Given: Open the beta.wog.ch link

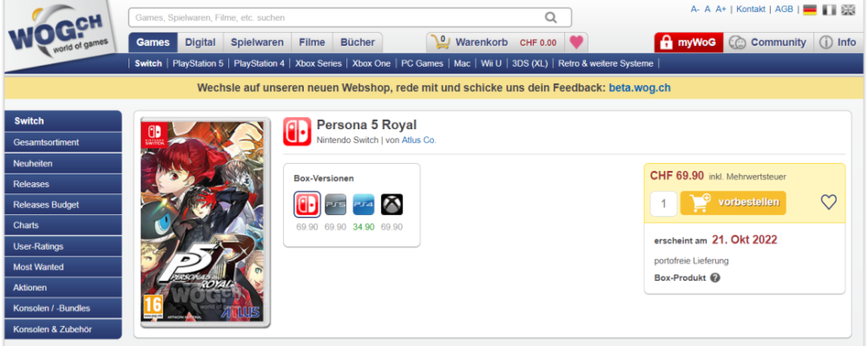Looking at the screenshot, I should point(640,88).
